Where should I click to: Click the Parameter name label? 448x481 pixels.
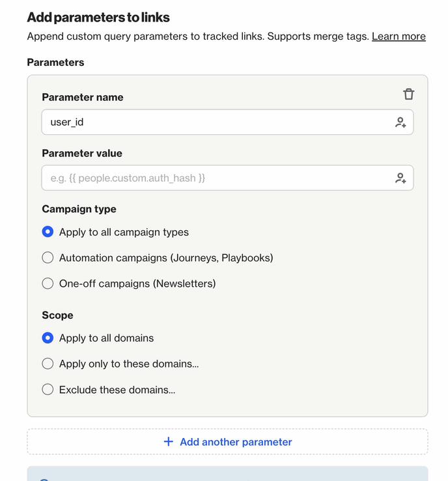(83, 97)
